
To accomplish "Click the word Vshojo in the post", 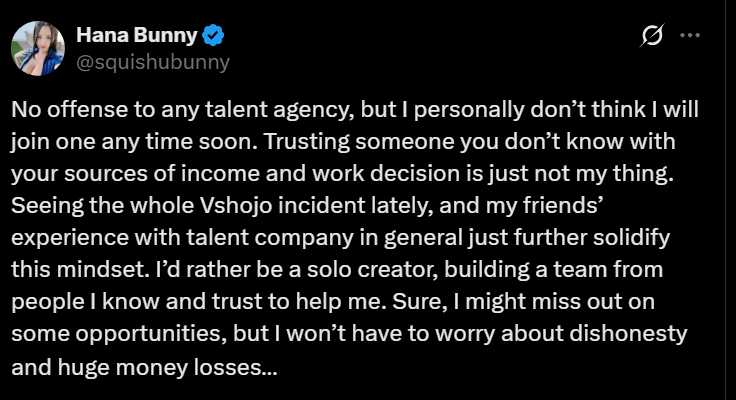I will (236, 206).
